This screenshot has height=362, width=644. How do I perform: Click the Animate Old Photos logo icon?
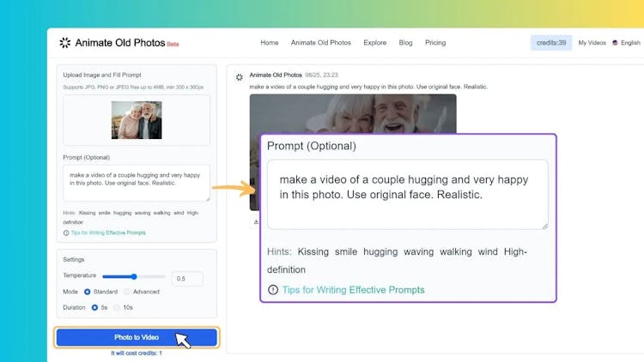tap(64, 43)
